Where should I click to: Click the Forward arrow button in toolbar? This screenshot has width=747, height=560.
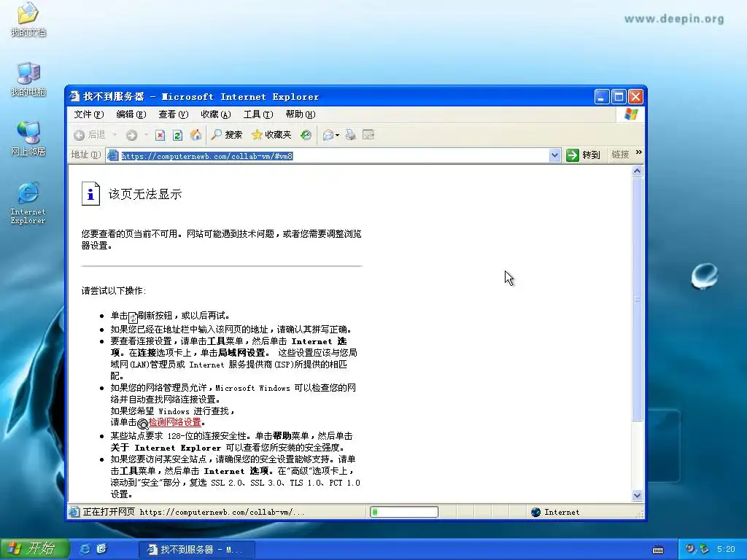[131, 135]
